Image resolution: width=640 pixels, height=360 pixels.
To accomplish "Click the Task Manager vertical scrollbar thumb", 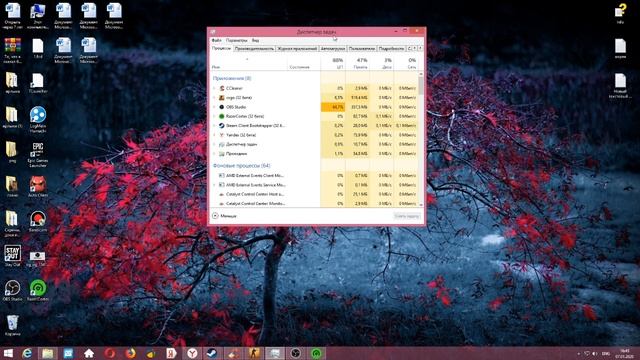I will [x=421, y=87].
